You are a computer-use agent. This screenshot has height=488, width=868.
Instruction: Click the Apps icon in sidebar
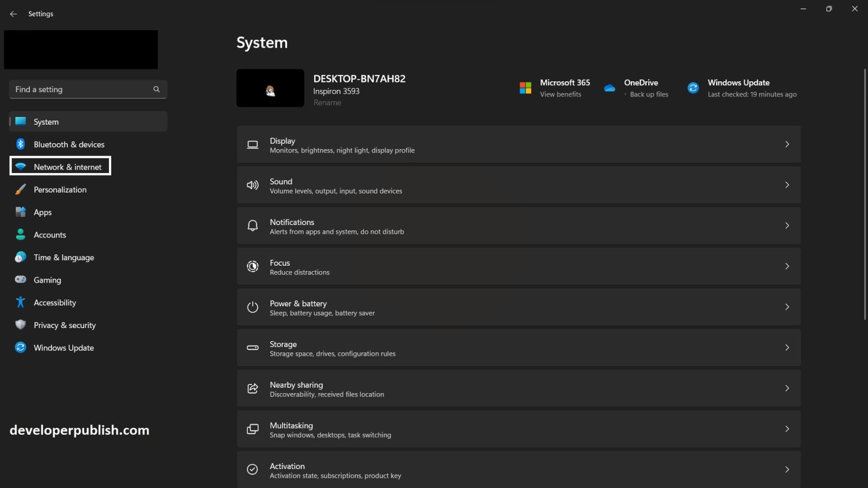[x=21, y=212]
